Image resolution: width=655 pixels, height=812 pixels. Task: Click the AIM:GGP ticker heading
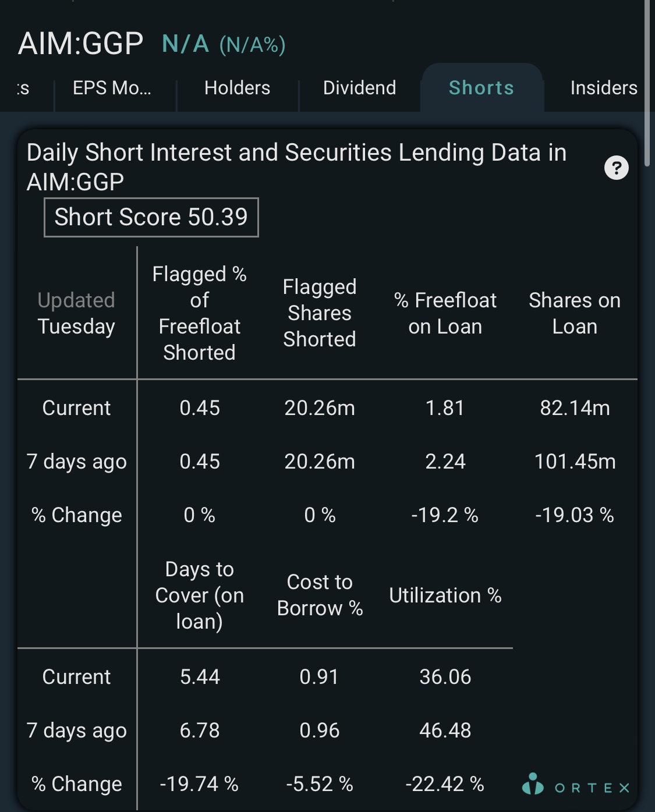coord(80,43)
